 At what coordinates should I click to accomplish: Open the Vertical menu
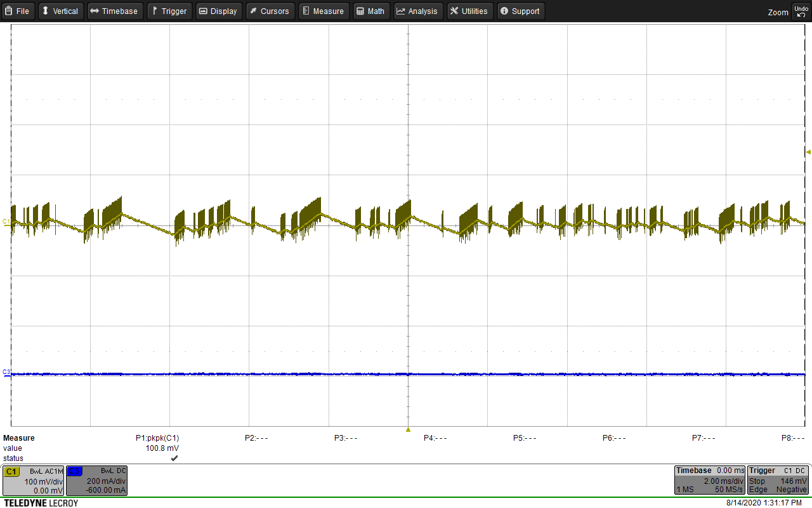click(x=60, y=11)
